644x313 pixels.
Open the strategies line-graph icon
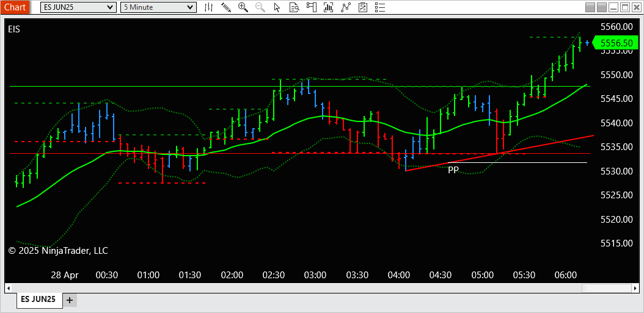pyautogui.click(x=346, y=7)
